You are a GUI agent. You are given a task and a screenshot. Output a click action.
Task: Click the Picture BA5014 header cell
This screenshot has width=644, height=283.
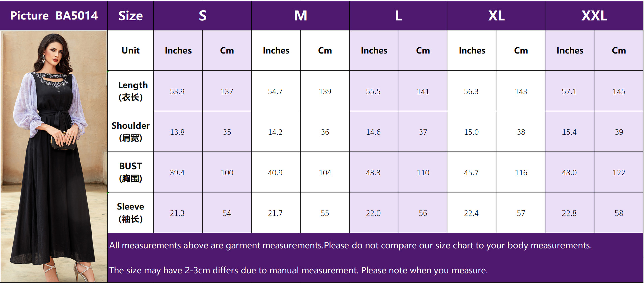click(x=54, y=16)
